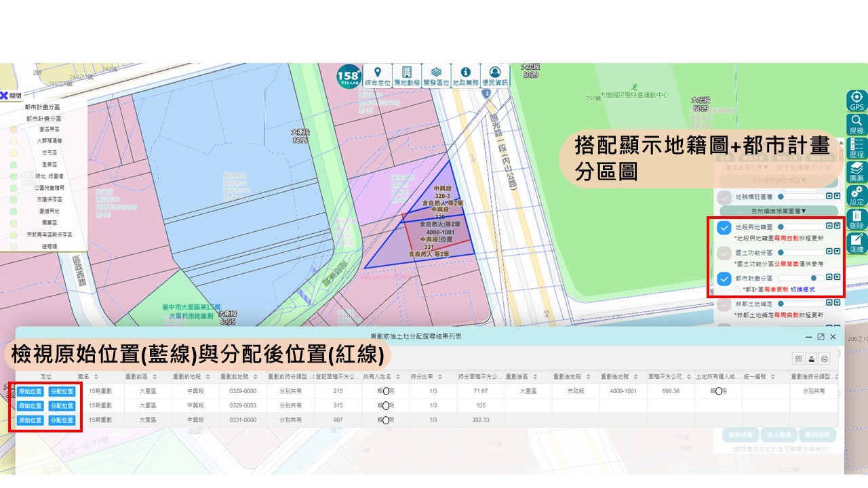Collapse the 自然環境相關圖層 group
Screen dimensions: 868x488
point(778,211)
